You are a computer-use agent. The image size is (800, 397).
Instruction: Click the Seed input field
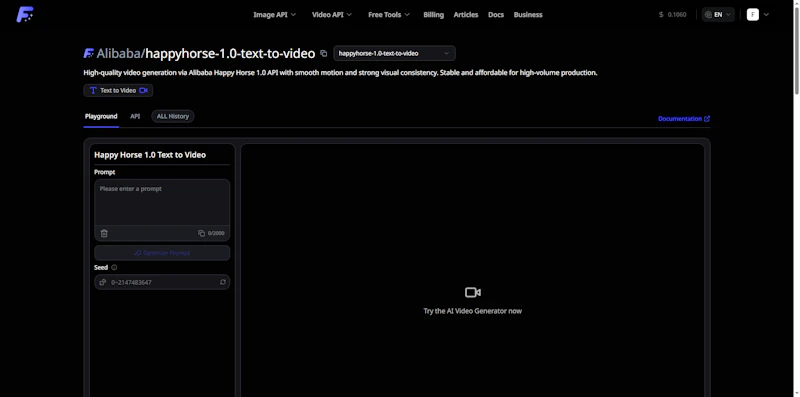click(162, 282)
